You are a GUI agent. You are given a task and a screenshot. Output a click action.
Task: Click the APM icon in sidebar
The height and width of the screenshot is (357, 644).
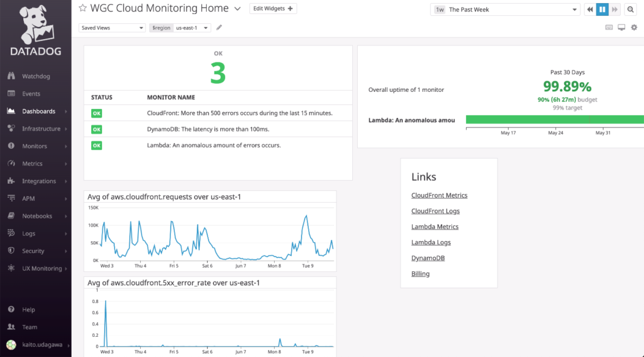(x=11, y=198)
